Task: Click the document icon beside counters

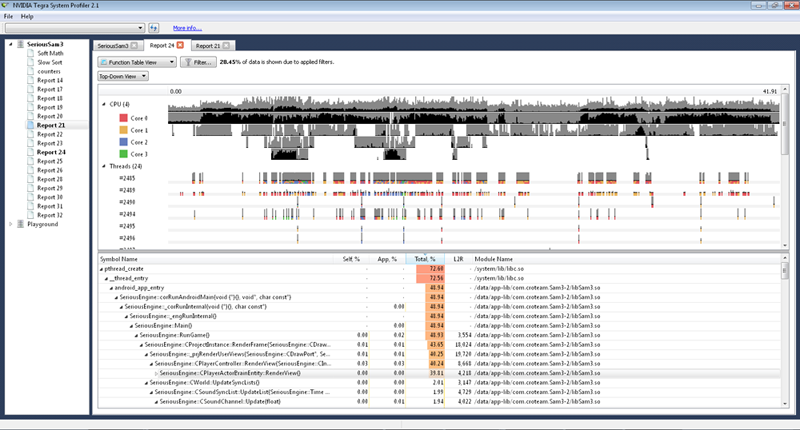Action: [x=31, y=71]
